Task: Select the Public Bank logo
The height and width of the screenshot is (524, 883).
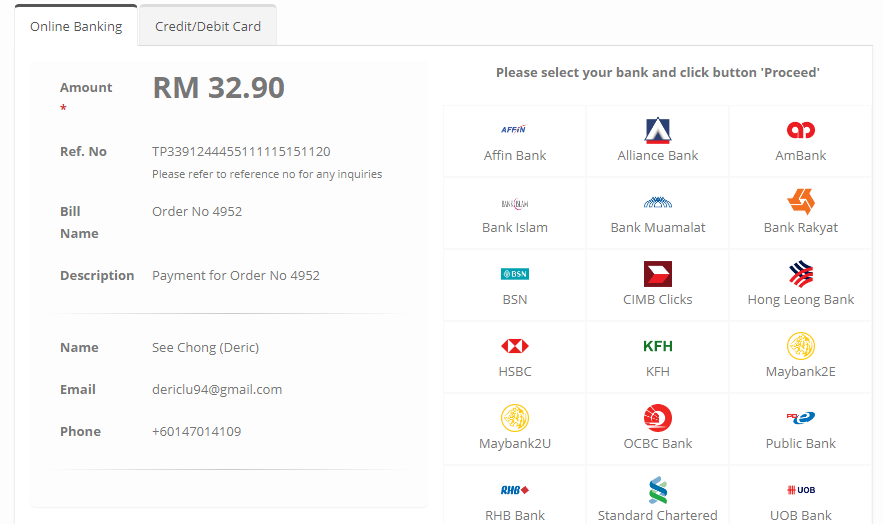Action: [x=800, y=418]
